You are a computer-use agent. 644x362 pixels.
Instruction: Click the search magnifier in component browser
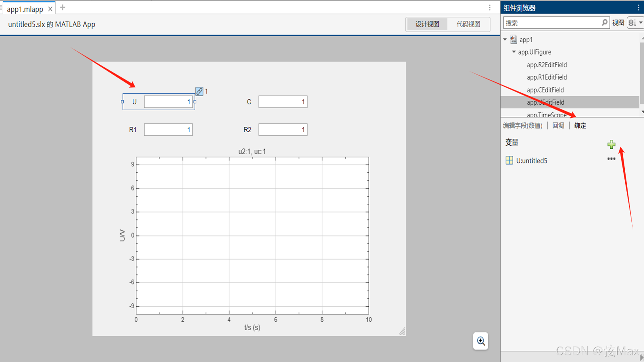tap(604, 23)
